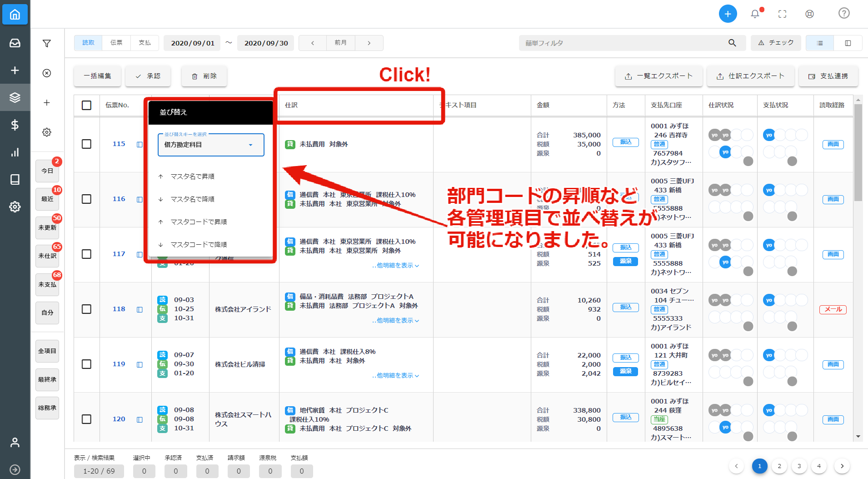The width and height of the screenshot is (868, 479).
Task: Click the 簡単フィルタ search field
Action: (x=624, y=43)
